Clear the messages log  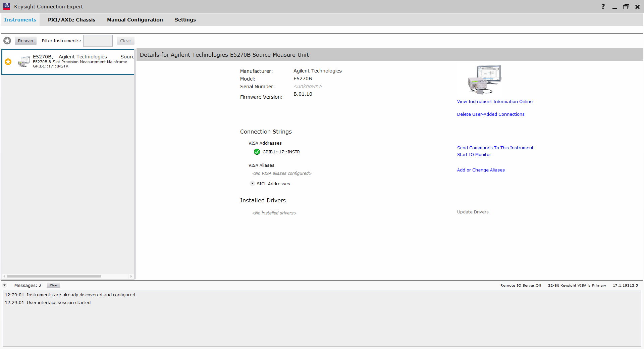[53, 285]
